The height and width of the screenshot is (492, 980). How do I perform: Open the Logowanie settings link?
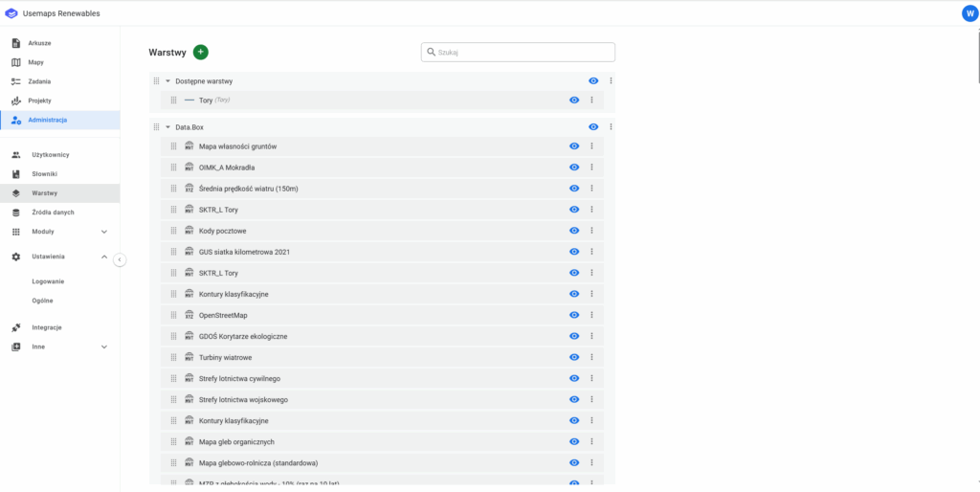pyautogui.click(x=48, y=281)
